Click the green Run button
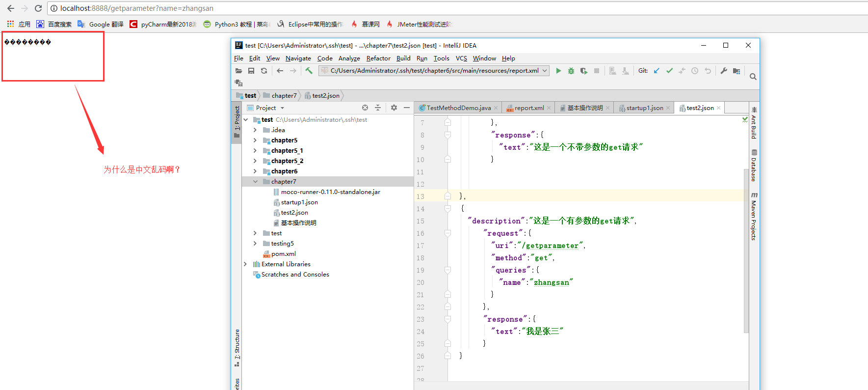The height and width of the screenshot is (390, 868). 558,71
